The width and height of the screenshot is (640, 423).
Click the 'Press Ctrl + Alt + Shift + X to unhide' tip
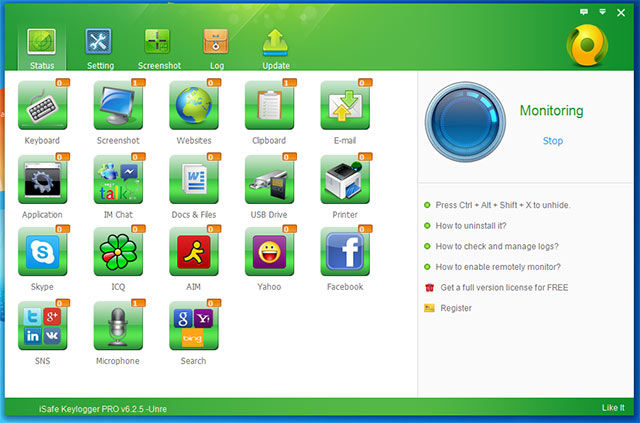click(x=503, y=205)
